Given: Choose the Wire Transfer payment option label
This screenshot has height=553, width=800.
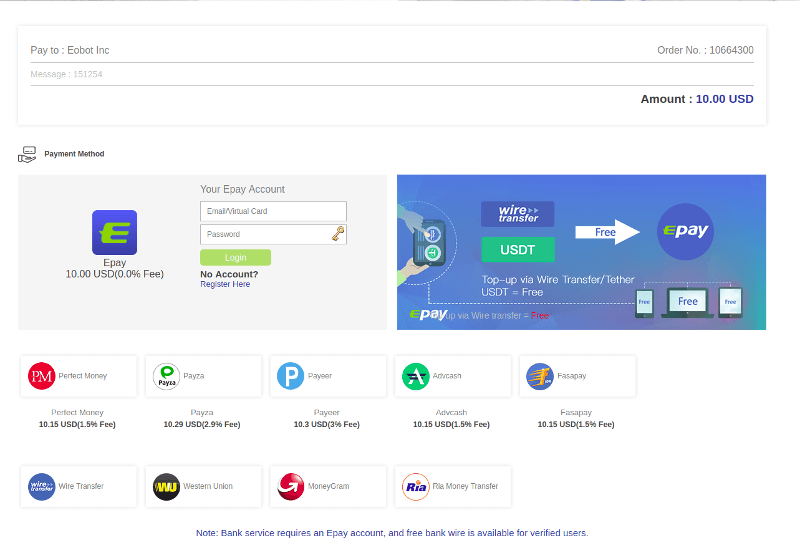Looking at the screenshot, I should click(x=81, y=486).
